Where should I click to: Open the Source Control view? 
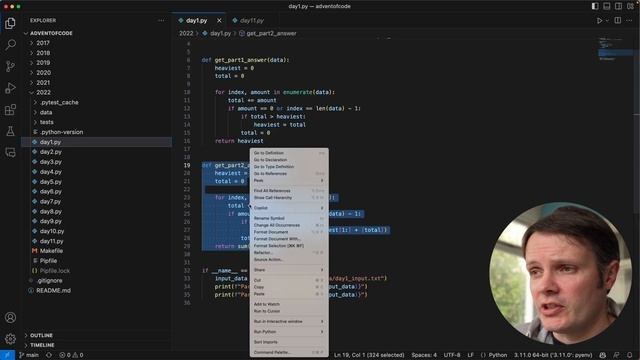(10, 66)
